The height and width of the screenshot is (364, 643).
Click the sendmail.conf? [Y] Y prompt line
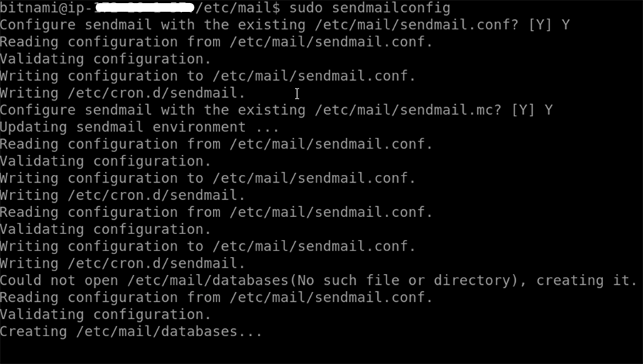(284, 25)
